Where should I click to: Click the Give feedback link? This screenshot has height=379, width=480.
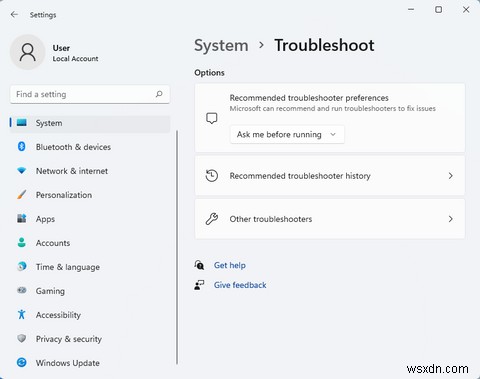pos(240,285)
